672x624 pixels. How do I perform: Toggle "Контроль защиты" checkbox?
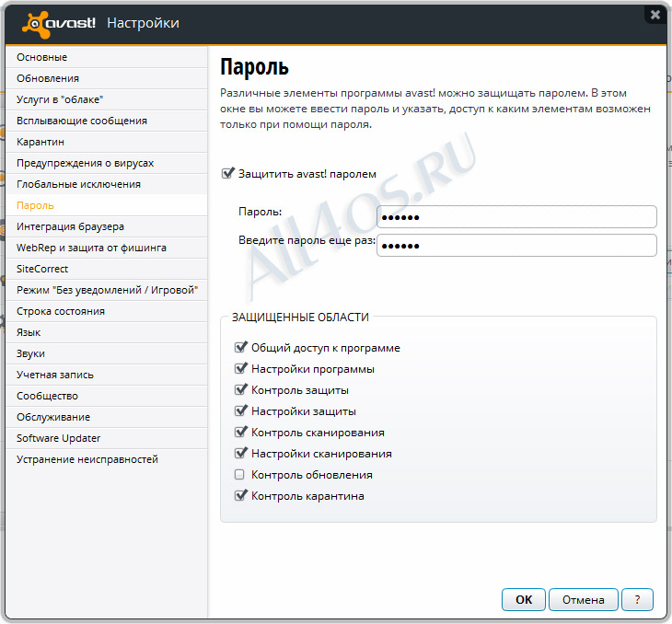[x=241, y=389]
